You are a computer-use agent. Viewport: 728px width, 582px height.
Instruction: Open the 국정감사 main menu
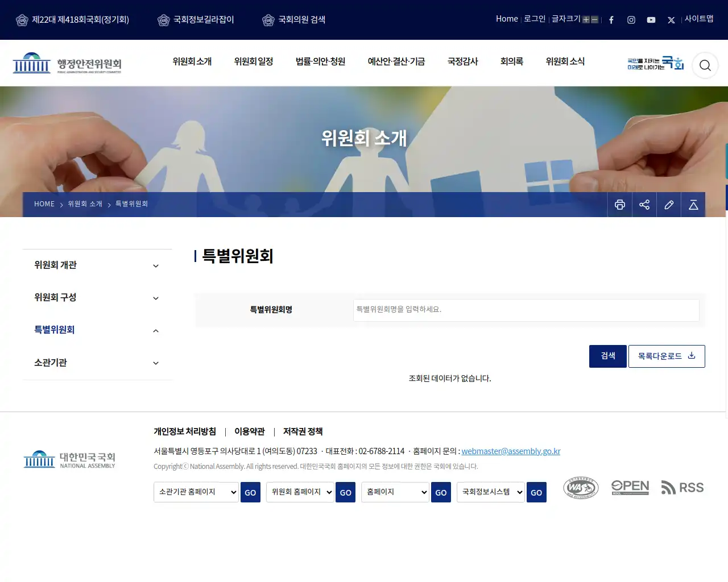(x=463, y=61)
